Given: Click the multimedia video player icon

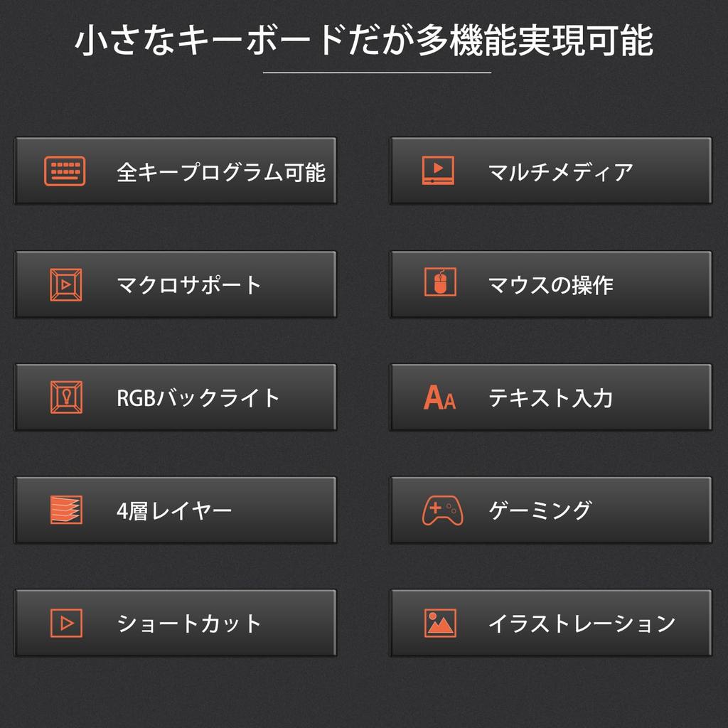Looking at the screenshot, I should click(438, 171).
